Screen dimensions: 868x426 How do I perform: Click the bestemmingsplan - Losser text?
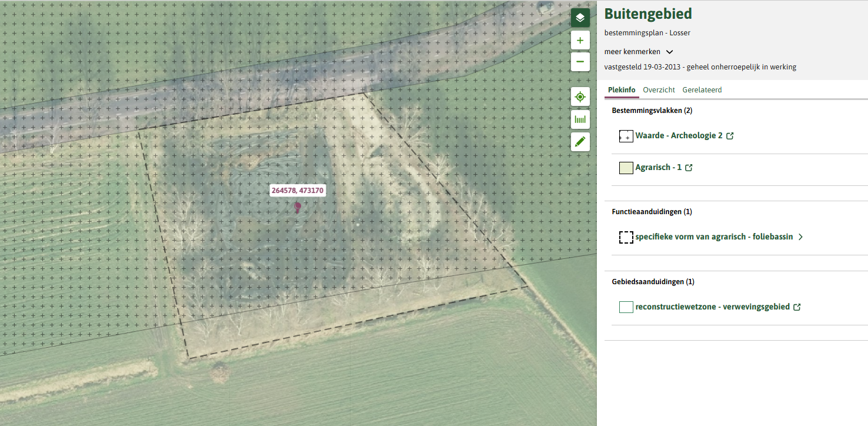647,33
